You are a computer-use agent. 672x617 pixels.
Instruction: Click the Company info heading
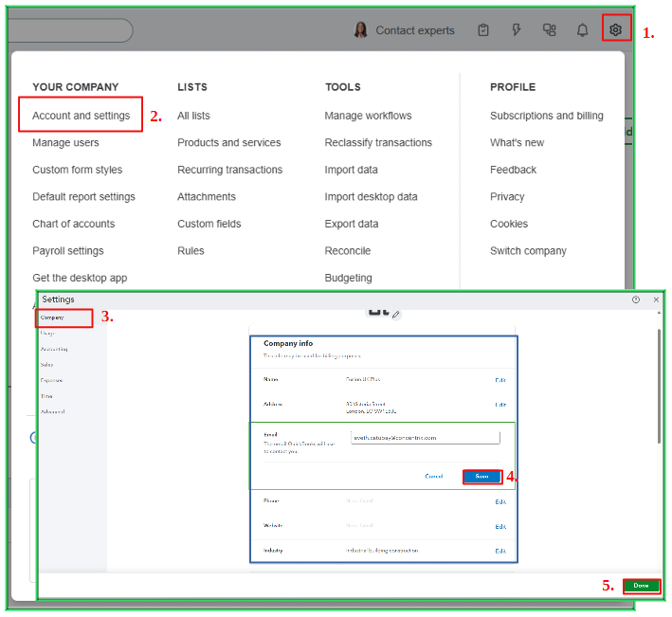[x=288, y=344]
